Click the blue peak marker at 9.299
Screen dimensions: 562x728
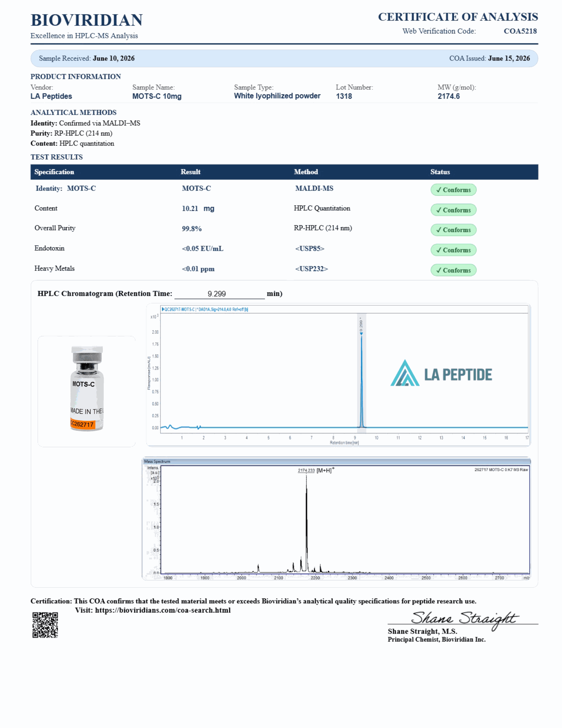(361, 334)
